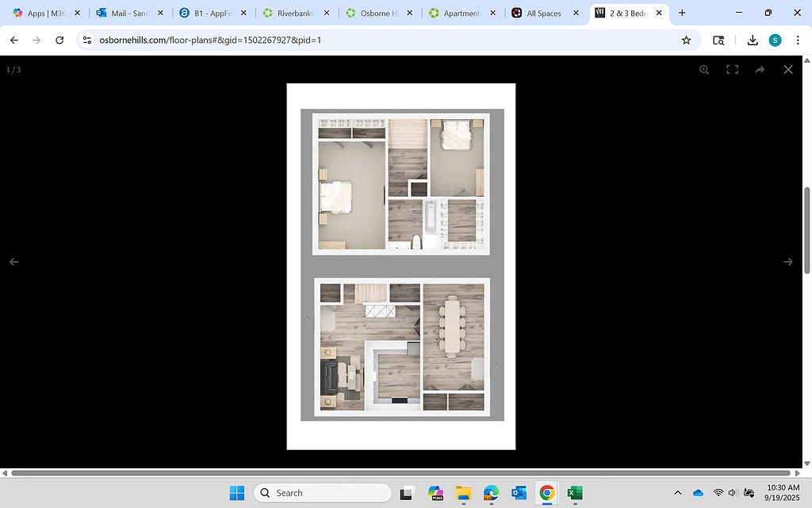The width and height of the screenshot is (812, 508).
Task: Open a new browser tab
Action: [x=682, y=13]
